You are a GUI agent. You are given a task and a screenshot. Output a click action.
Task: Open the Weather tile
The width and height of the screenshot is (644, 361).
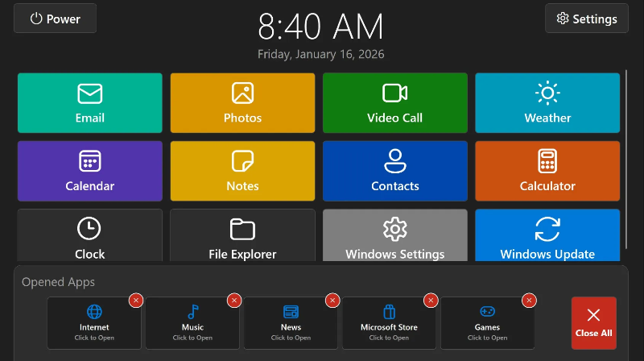tap(547, 103)
